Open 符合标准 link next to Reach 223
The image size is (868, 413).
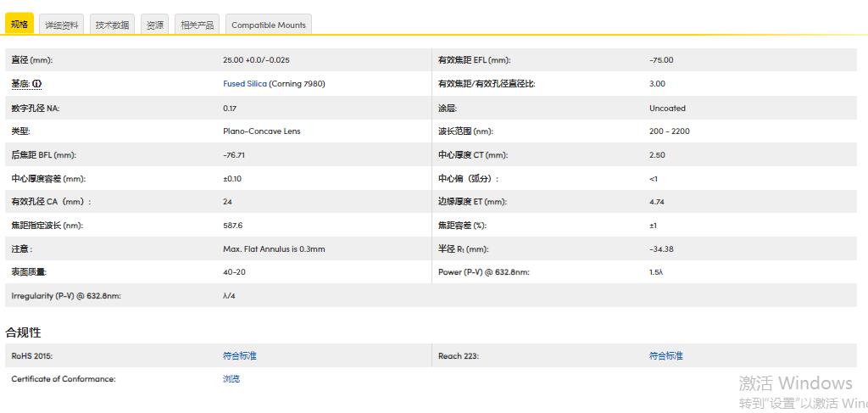666,356
